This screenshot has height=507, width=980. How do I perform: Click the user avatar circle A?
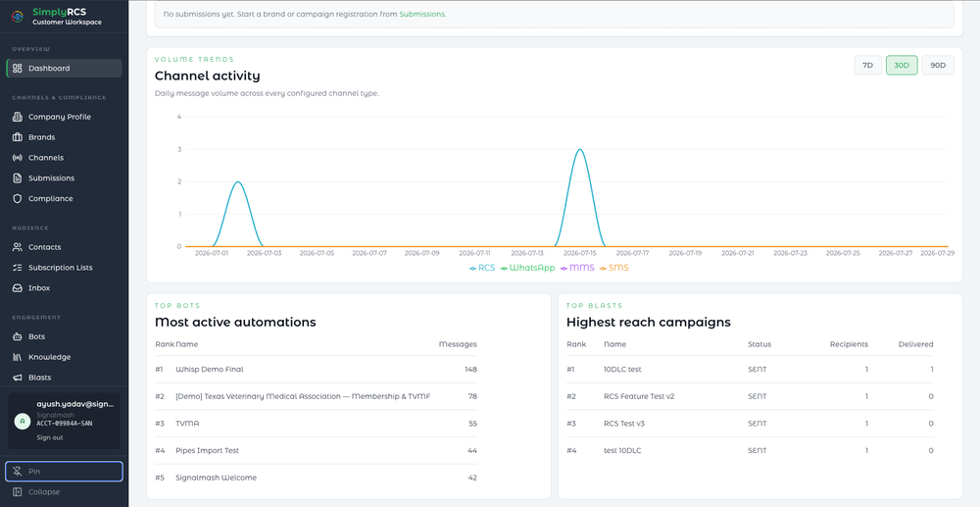coord(23,421)
